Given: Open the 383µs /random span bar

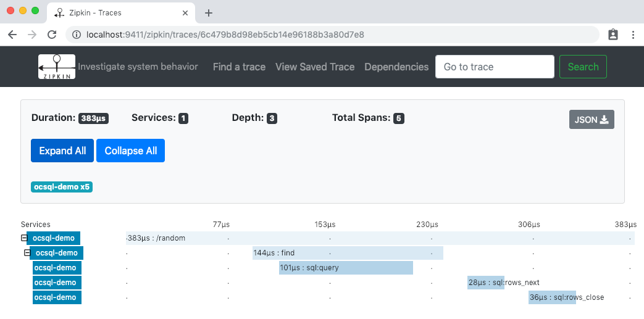Looking at the screenshot, I should [380, 238].
